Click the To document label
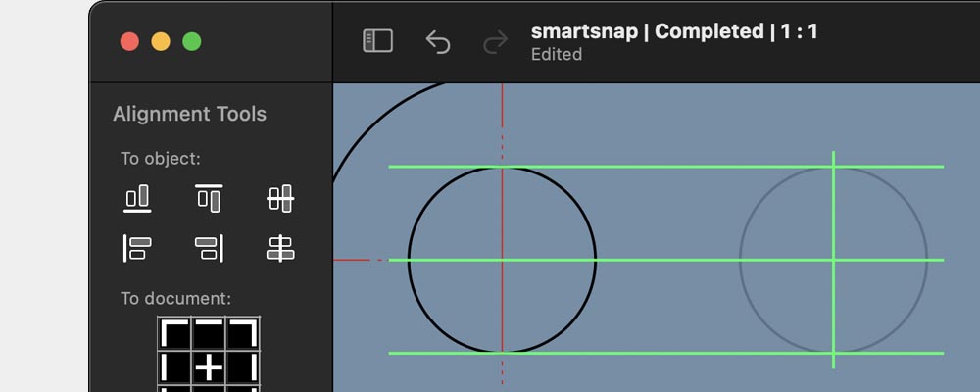Screen dimensions: 980x392 tap(175, 298)
